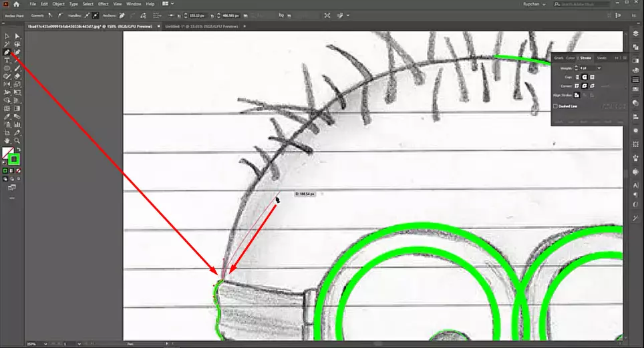The height and width of the screenshot is (348, 644).
Task: Set paint to None in toolbar
Action: (19, 170)
